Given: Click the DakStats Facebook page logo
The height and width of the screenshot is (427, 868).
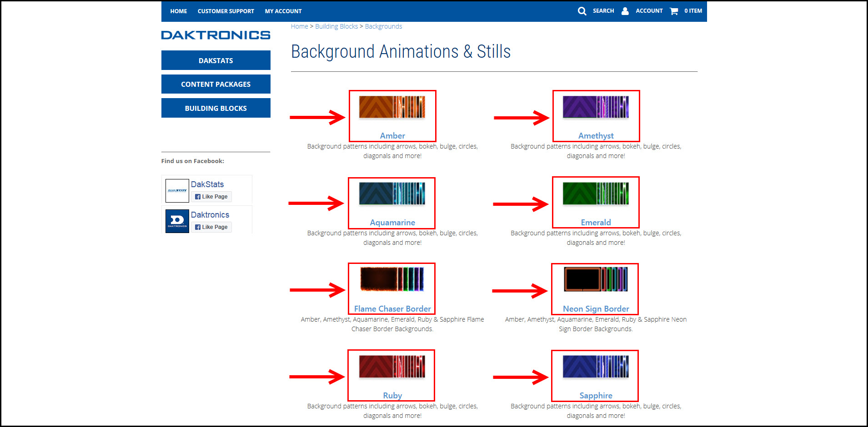Looking at the screenshot, I should (x=177, y=191).
